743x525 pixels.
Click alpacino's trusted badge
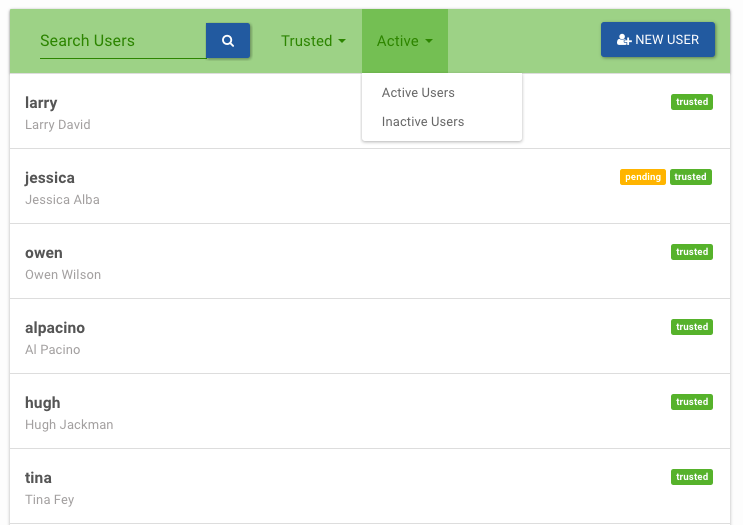(x=691, y=327)
